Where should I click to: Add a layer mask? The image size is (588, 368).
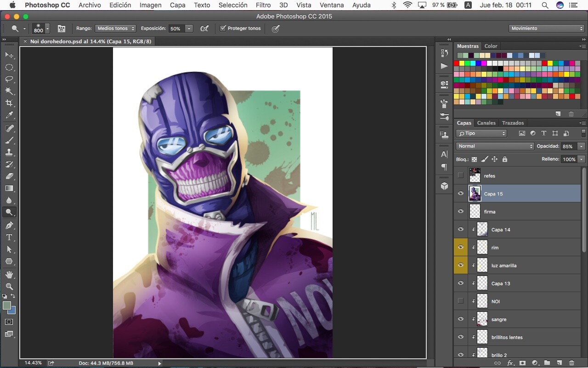(x=522, y=363)
